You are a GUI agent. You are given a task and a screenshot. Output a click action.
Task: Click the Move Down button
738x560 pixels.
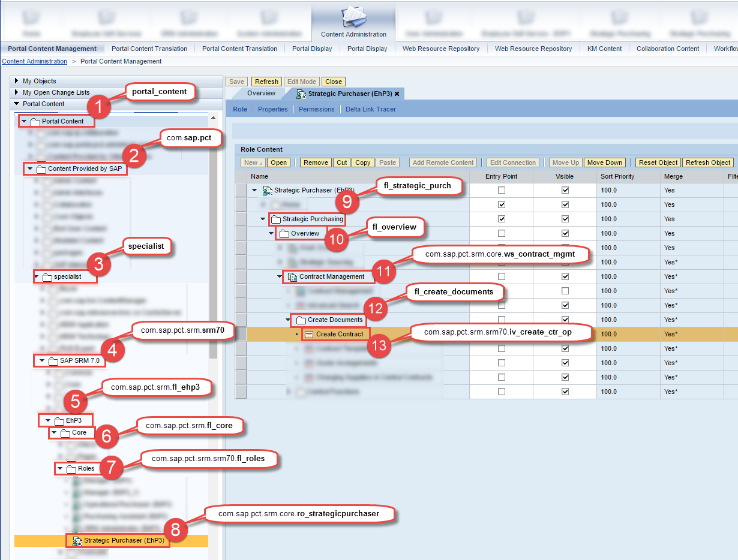point(605,162)
